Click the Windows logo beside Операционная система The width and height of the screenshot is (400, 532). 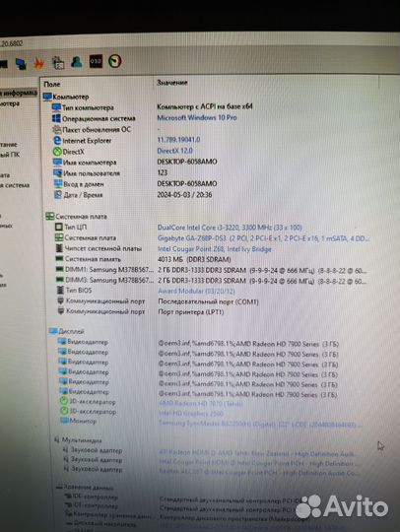(x=56, y=118)
